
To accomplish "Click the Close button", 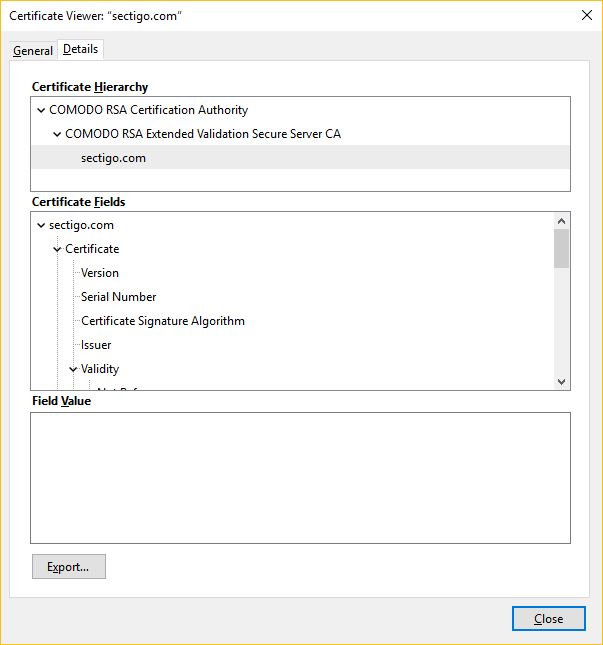I will 549,618.
